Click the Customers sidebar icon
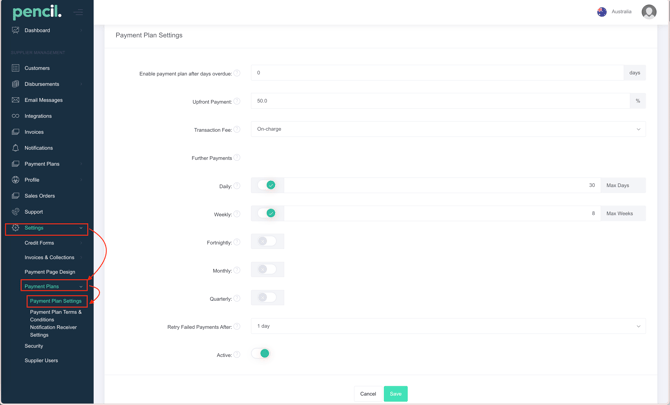 (x=15, y=68)
